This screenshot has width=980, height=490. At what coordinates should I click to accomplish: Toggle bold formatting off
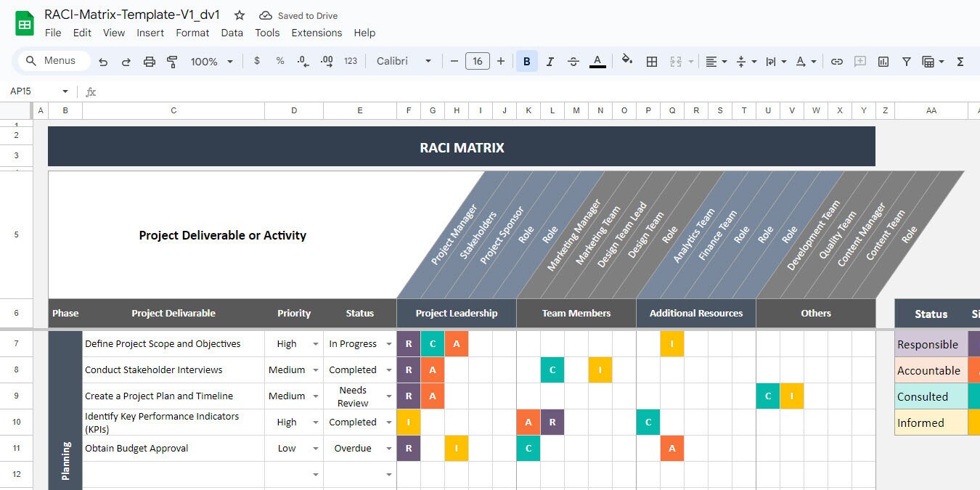point(526,61)
